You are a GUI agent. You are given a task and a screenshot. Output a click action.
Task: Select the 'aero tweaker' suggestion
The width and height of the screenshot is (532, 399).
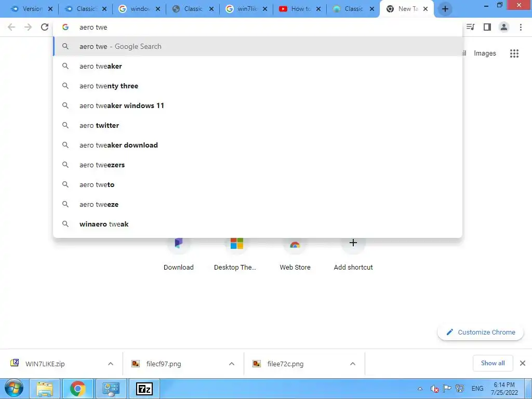(258, 66)
